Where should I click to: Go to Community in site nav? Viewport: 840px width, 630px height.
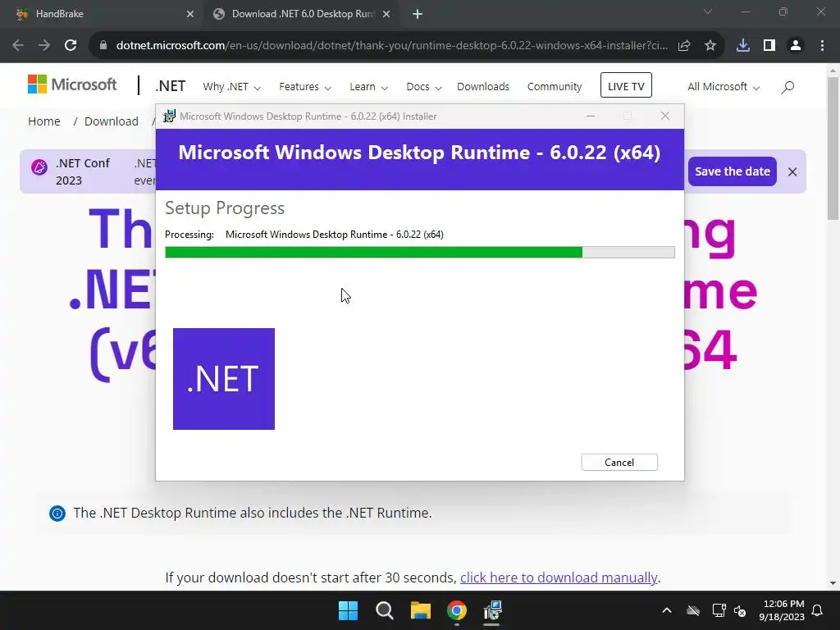coord(555,87)
